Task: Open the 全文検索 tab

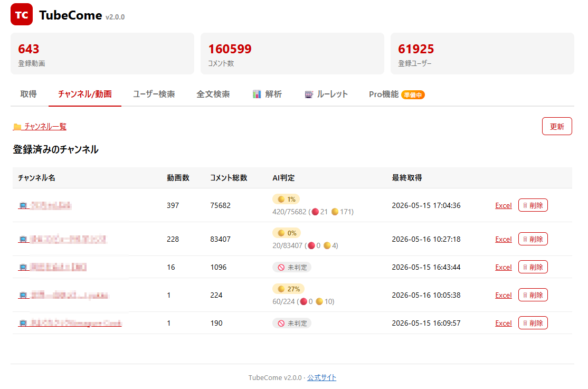Action: 213,94
